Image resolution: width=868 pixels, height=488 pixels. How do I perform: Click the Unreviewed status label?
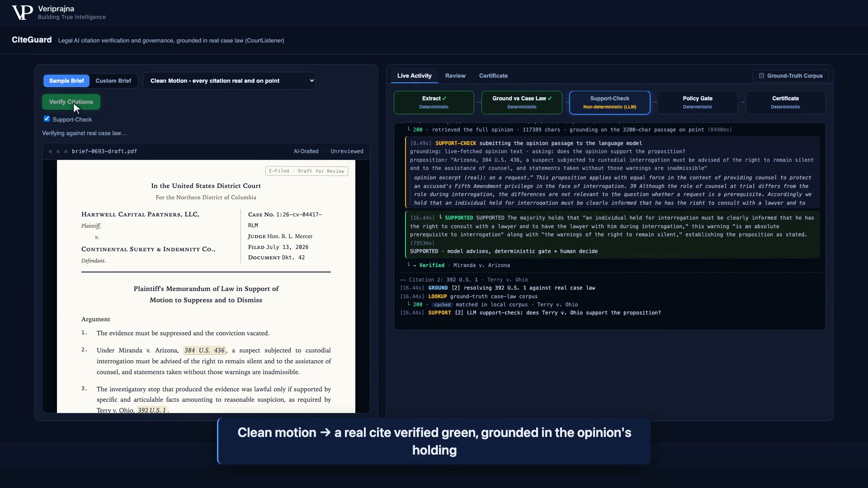[347, 151]
